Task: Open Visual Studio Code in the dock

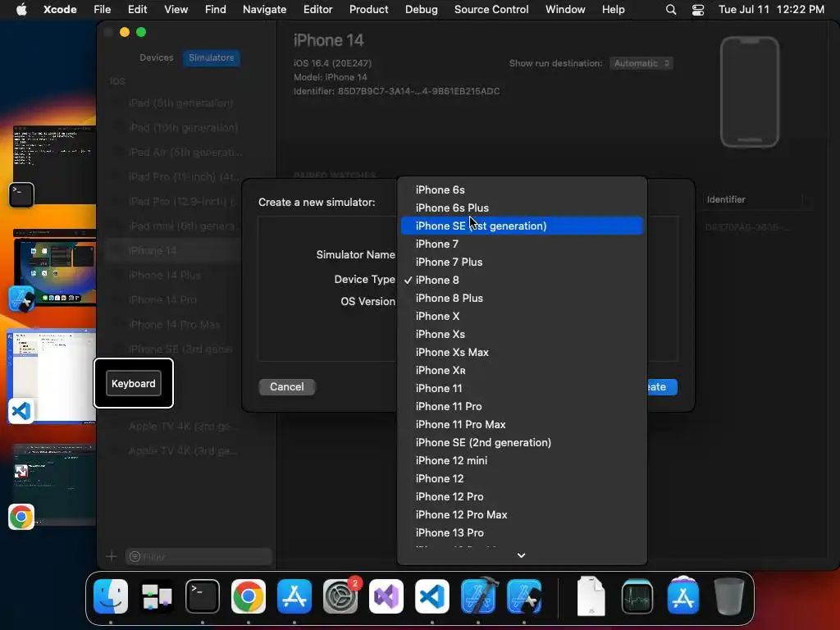Action: (x=432, y=596)
